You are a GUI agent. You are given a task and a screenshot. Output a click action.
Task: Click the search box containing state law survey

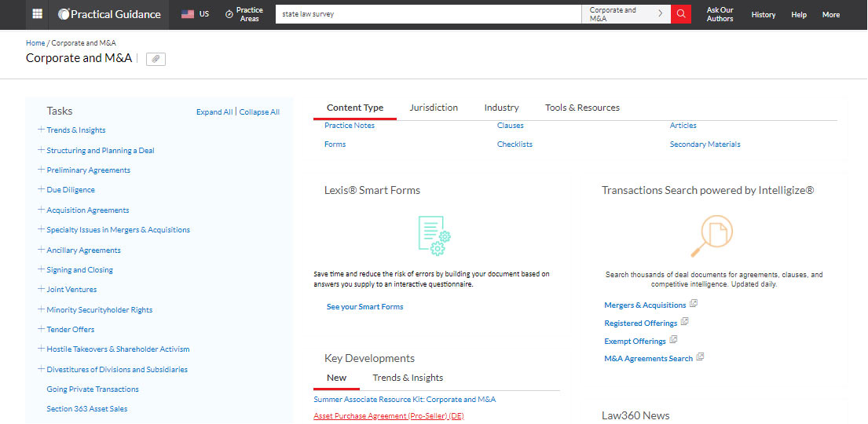428,14
